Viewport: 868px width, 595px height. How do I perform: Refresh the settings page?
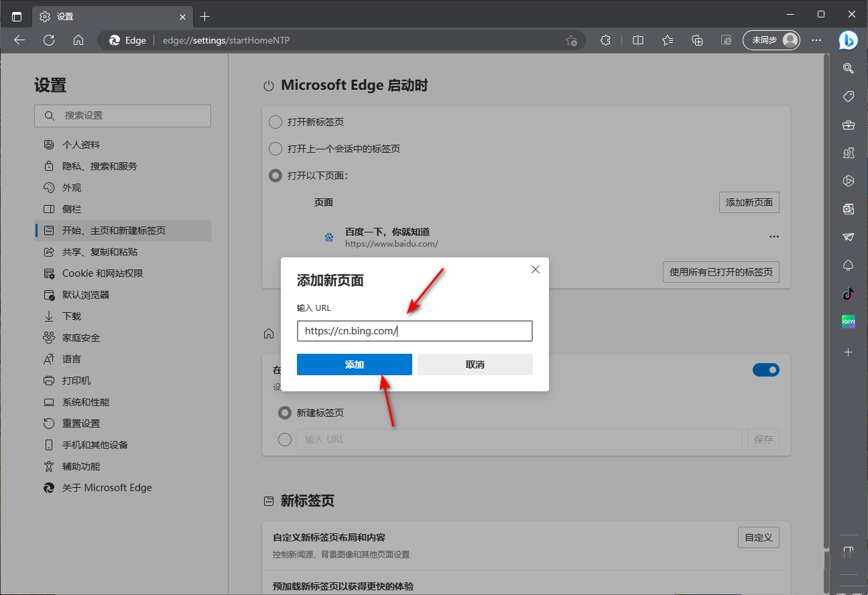click(49, 40)
